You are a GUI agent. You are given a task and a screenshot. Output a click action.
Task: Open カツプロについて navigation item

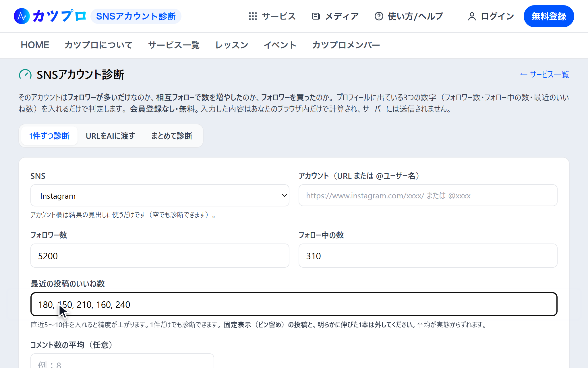[98, 45]
